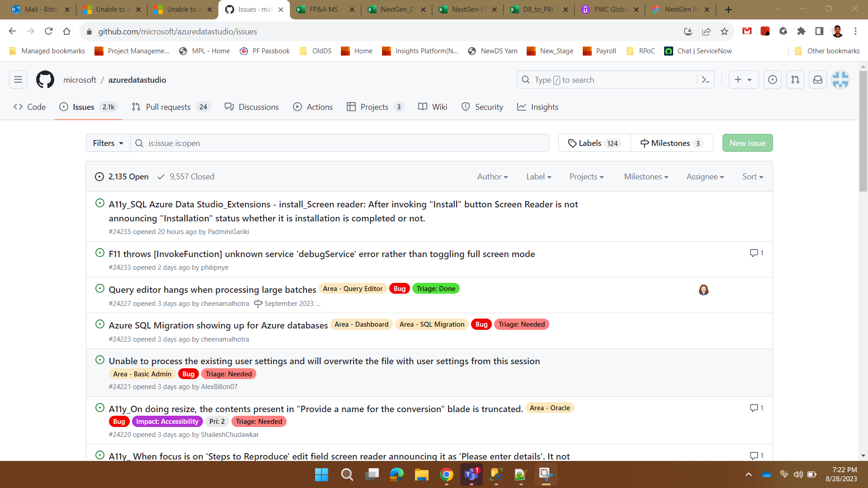Filter by Triage: Done label
Image resolution: width=868 pixels, height=488 pixels.
pyautogui.click(x=436, y=289)
